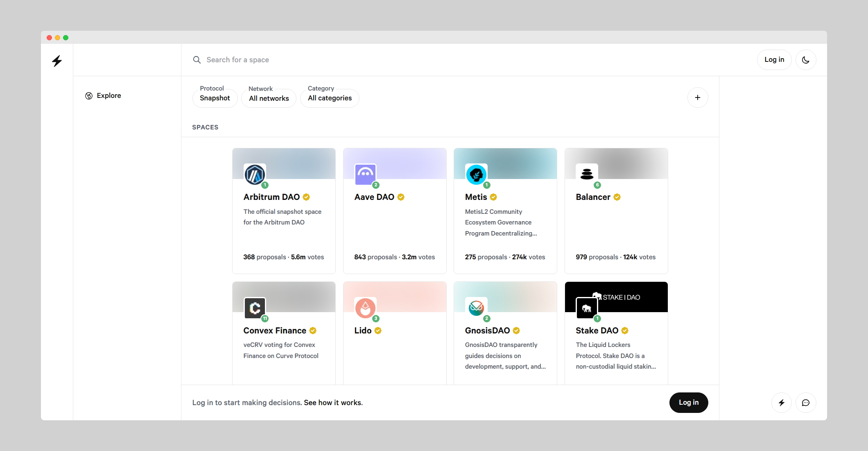Click the verified badge beside Stake DAO

[x=625, y=331]
